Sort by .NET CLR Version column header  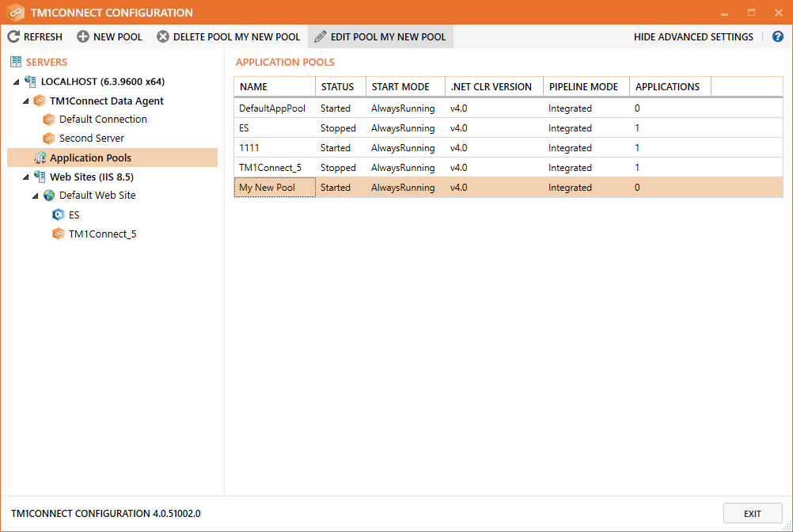pyautogui.click(x=494, y=86)
